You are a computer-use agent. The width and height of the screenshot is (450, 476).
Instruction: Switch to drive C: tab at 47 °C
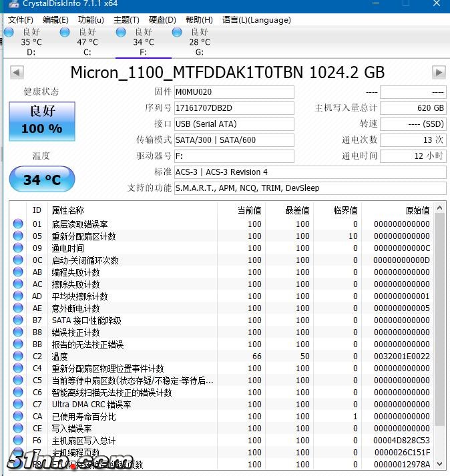[87, 41]
